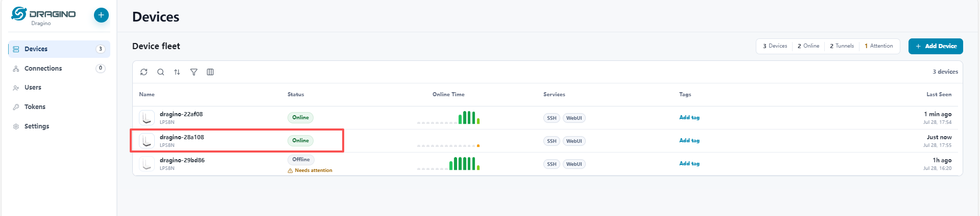
Task: Add tag to dragino-29bd86
Action: point(689,164)
